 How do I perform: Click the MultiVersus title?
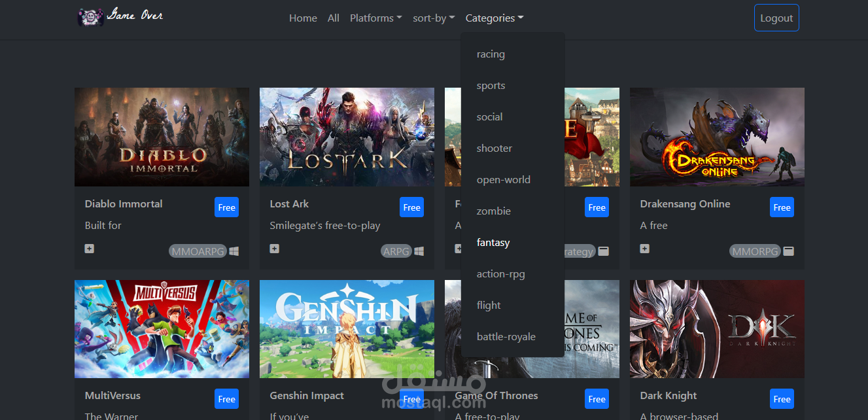point(113,396)
